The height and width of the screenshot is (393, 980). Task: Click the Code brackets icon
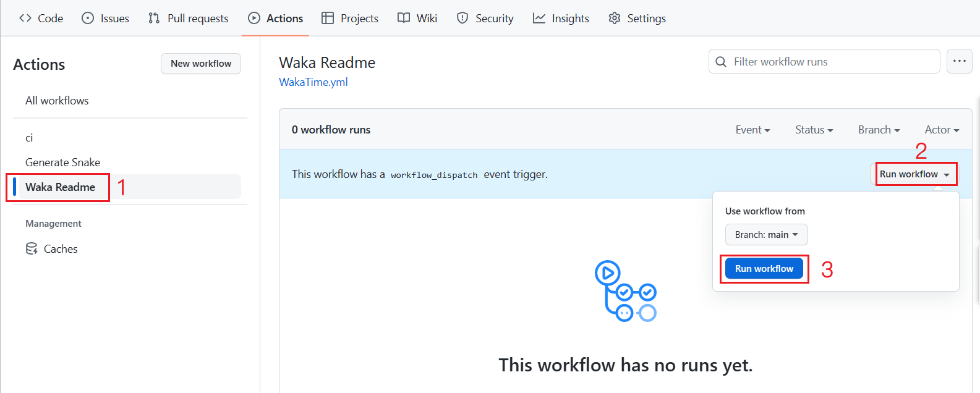pyautogui.click(x=25, y=19)
